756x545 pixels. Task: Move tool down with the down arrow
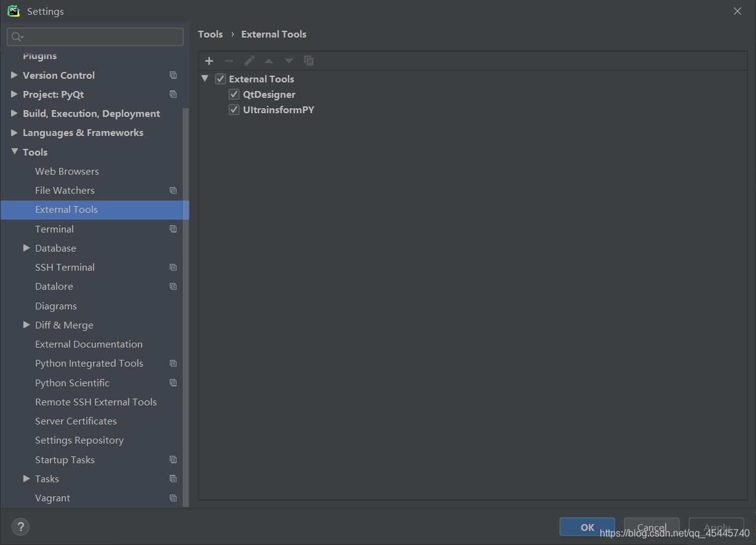coord(289,61)
